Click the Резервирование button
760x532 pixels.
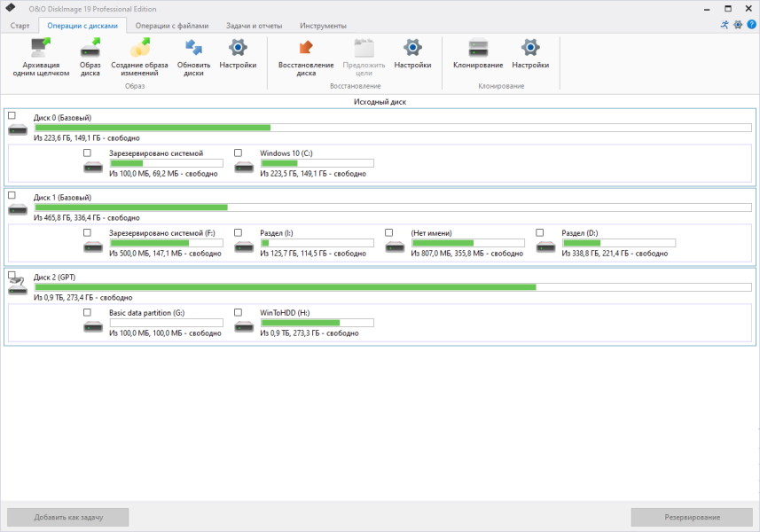tap(692, 517)
